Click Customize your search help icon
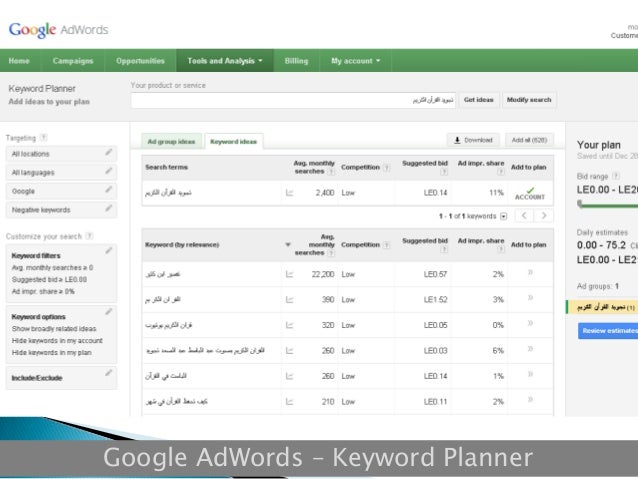Viewport: 638px width, 479px height. pos(90,236)
